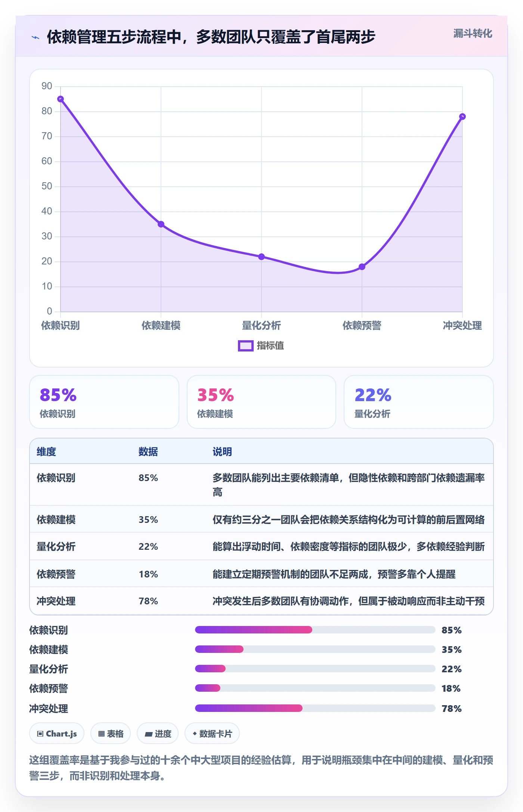Click the lightning bolt icon beside the title

35,37
